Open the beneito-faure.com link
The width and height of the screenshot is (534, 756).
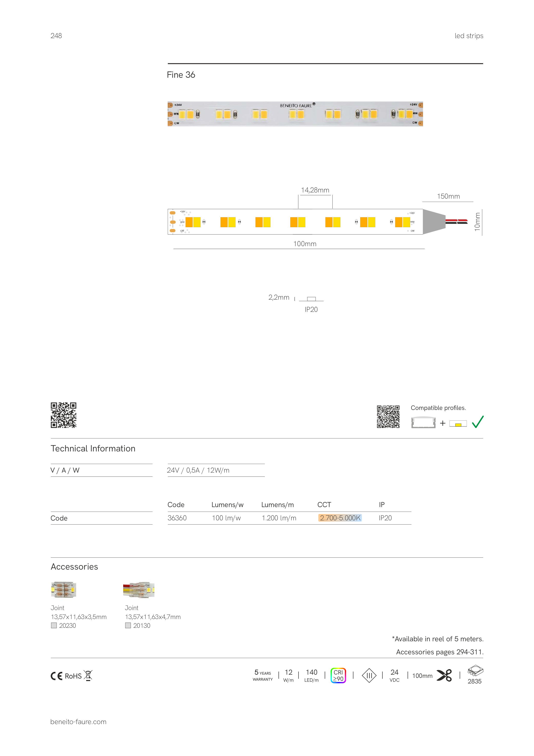pyautogui.click(x=78, y=722)
